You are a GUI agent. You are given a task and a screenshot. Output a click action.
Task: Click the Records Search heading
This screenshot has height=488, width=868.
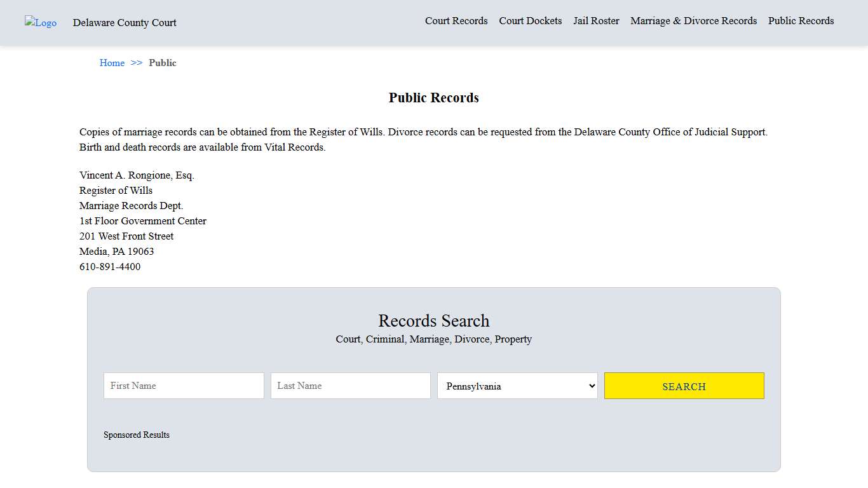point(433,321)
